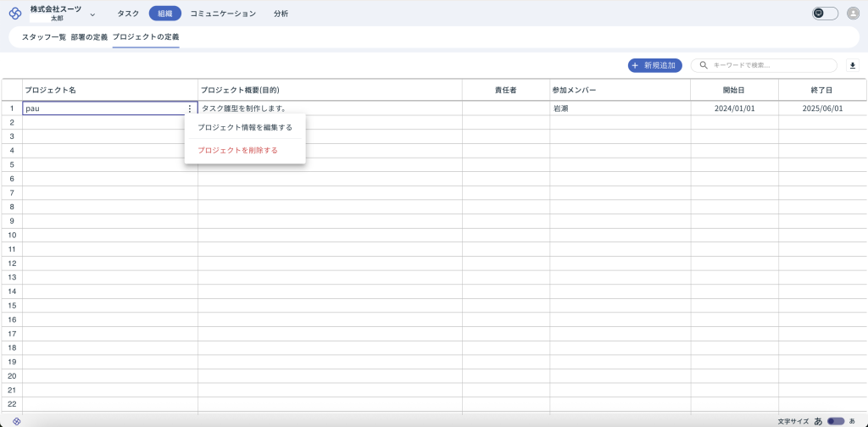868x427 pixels.
Task: Switch to the スタッフ一覧 tab
Action: coord(44,37)
